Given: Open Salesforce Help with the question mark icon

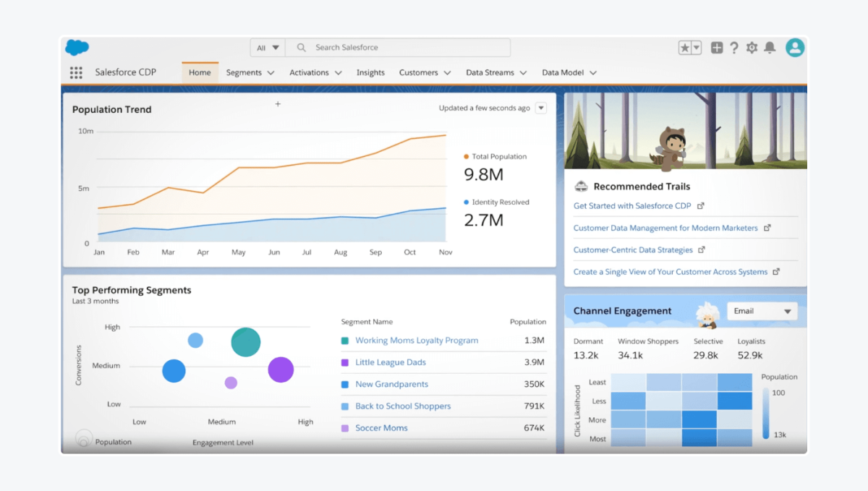Looking at the screenshot, I should [x=733, y=47].
